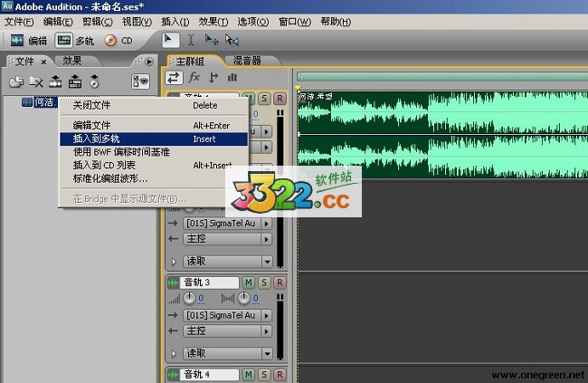588x383 pixels.
Task: Click 音轨 4 track name field
Action: (210, 374)
